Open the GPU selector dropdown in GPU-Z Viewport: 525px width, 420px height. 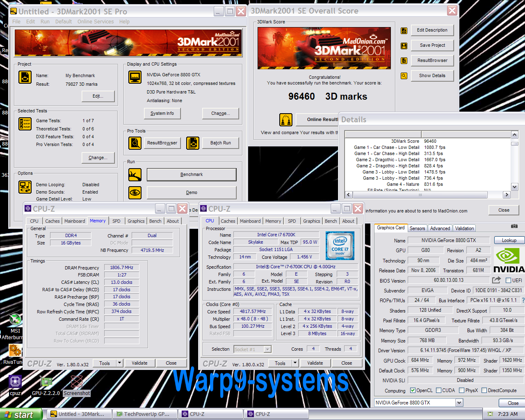[459, 403]
